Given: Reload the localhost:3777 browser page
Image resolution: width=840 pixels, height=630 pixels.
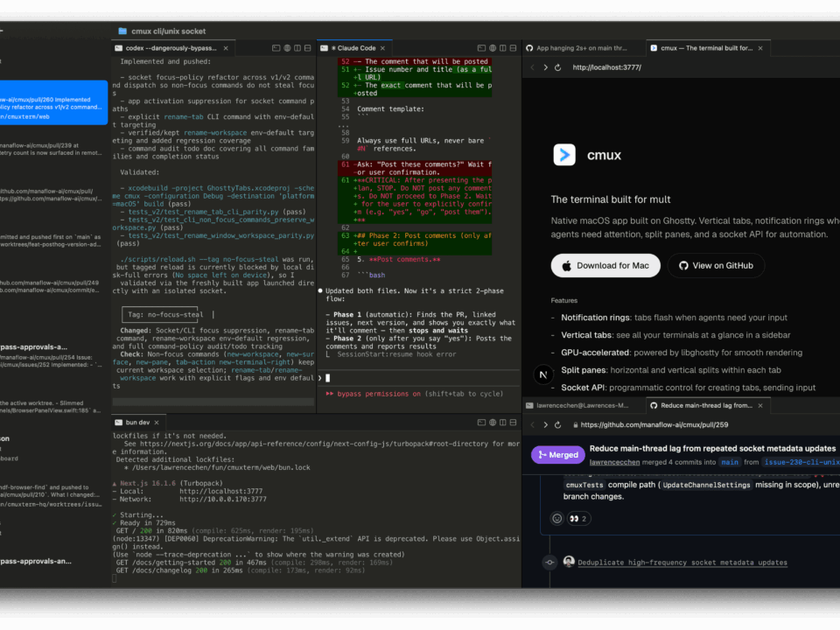Looking at the screenshot, I should 561,67.
